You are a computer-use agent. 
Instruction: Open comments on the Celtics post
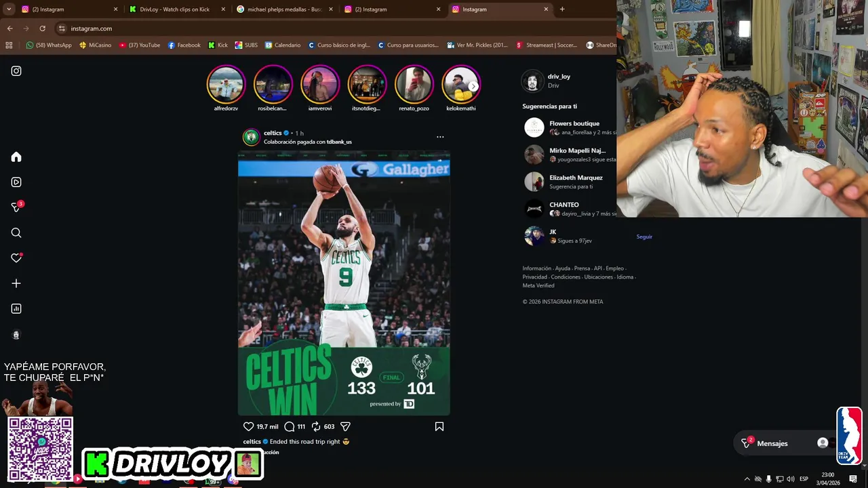tap(290, 426)
